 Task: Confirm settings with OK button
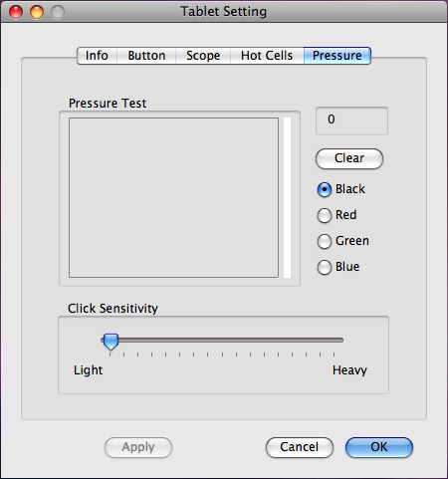[x=379, y=447]
